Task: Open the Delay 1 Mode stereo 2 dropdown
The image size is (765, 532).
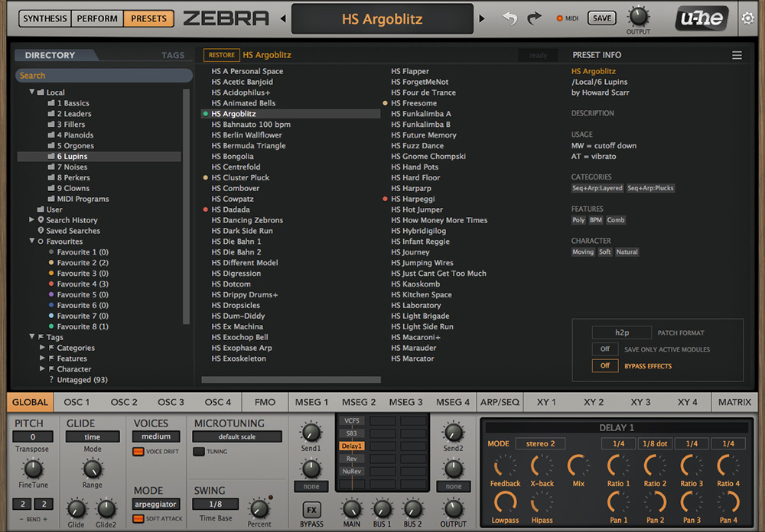Action: point(540,444)
